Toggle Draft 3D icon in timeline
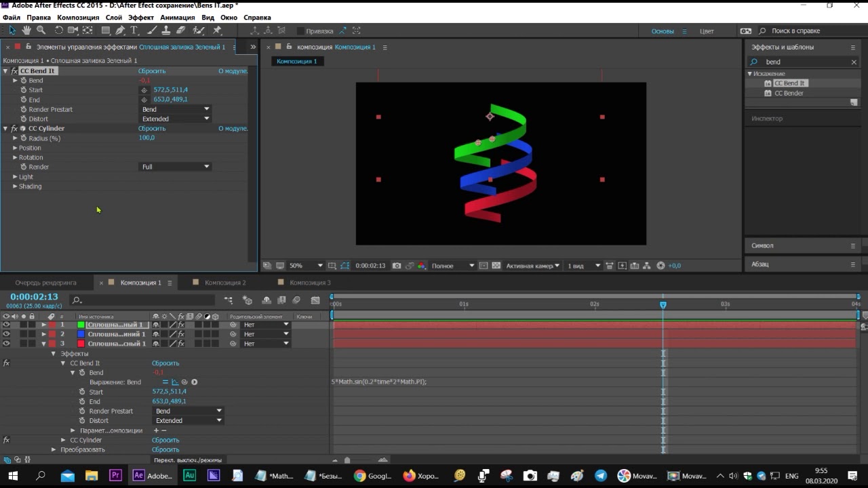The width and height of the screenshot is (868, 488). coord(248,300)
